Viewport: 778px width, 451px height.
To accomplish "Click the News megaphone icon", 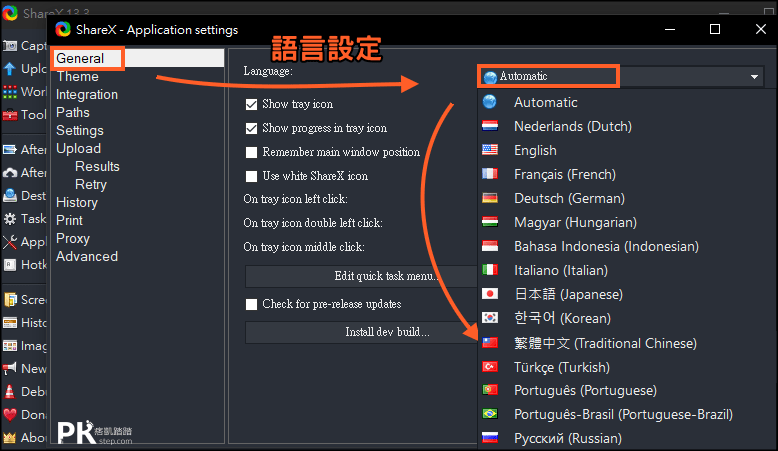I will tap(9, 369).
